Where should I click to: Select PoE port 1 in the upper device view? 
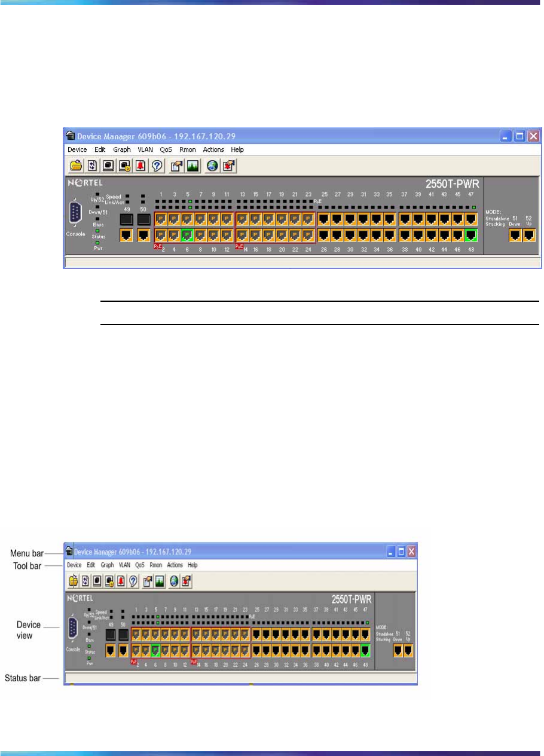point(161,219)
